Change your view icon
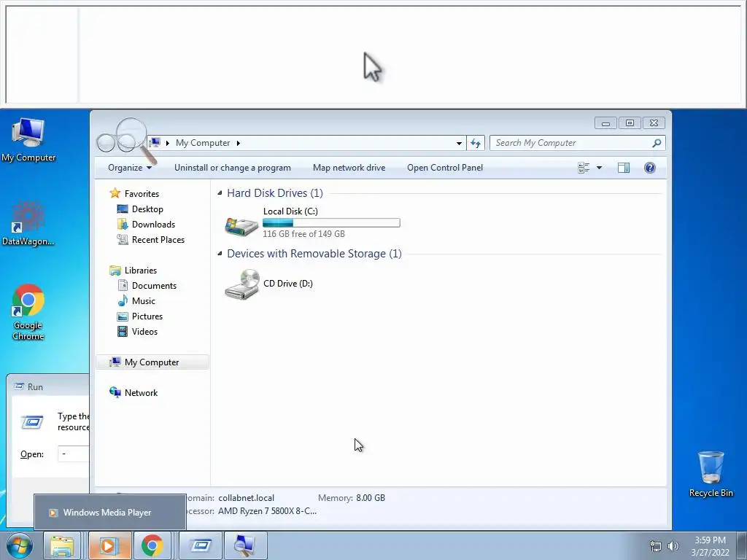Screen dimensions: 747x560 click(584, 168)
